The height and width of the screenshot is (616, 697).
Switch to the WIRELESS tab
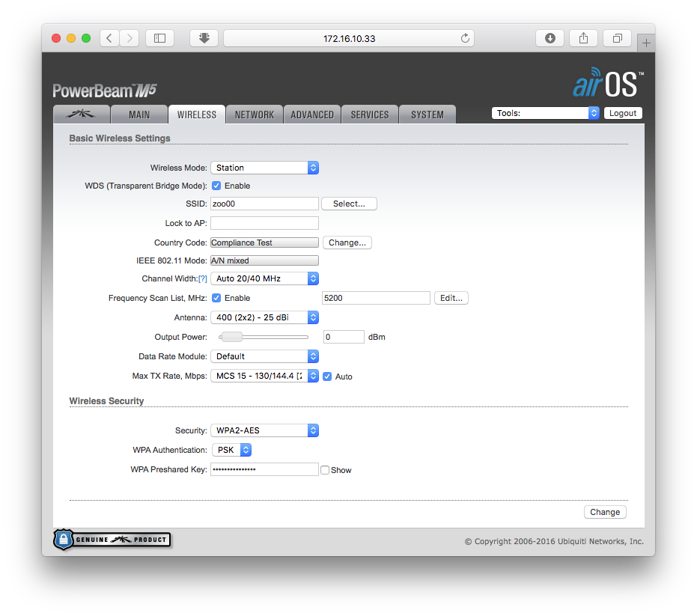point(196,115)
